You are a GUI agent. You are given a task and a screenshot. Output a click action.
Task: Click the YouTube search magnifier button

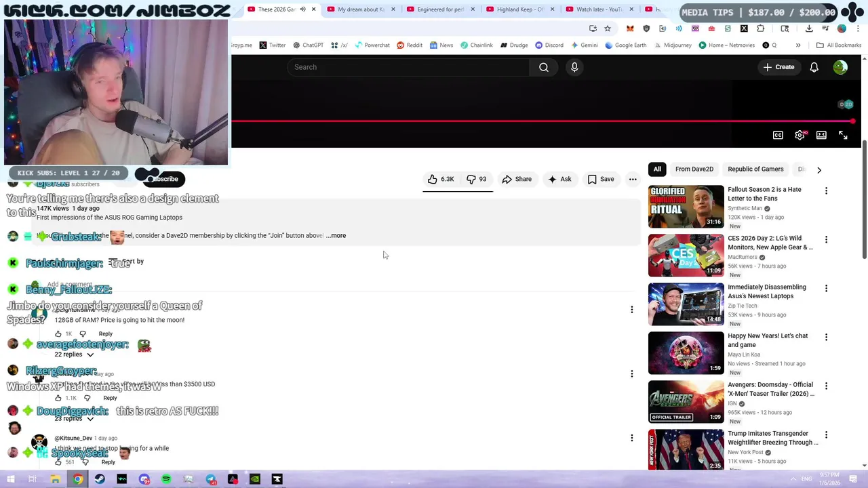(x=544, y=67)
